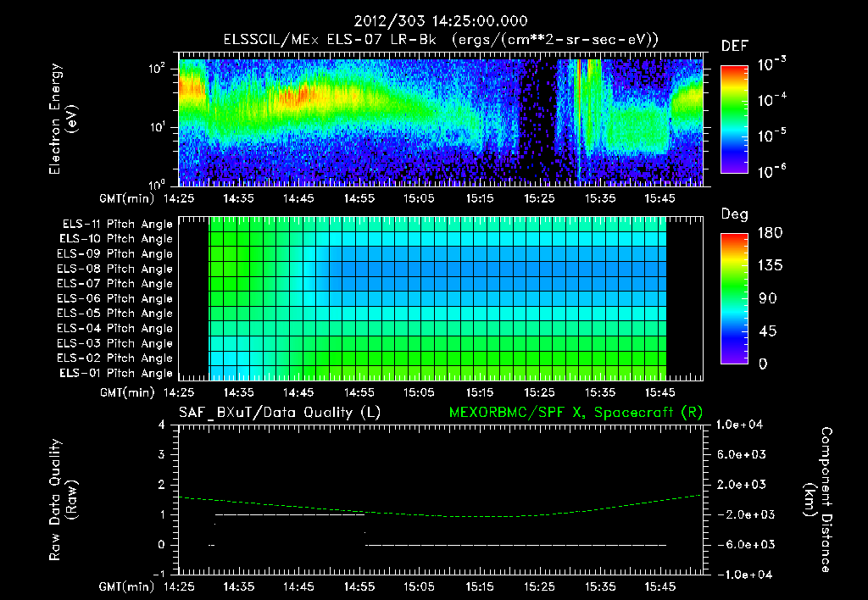Click the GMT(min) label under the spectrogram
The width and height of the screenshot is (868, 600).
(127, 198)
